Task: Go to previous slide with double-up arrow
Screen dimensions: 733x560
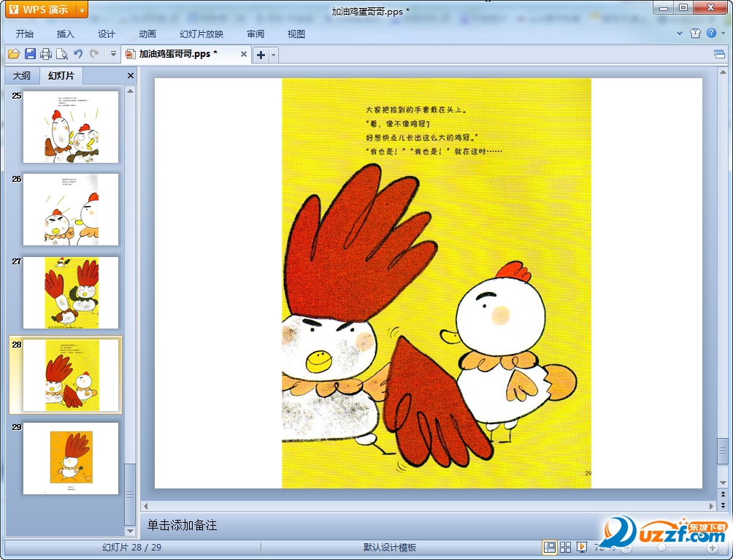Action: [723, 494]
